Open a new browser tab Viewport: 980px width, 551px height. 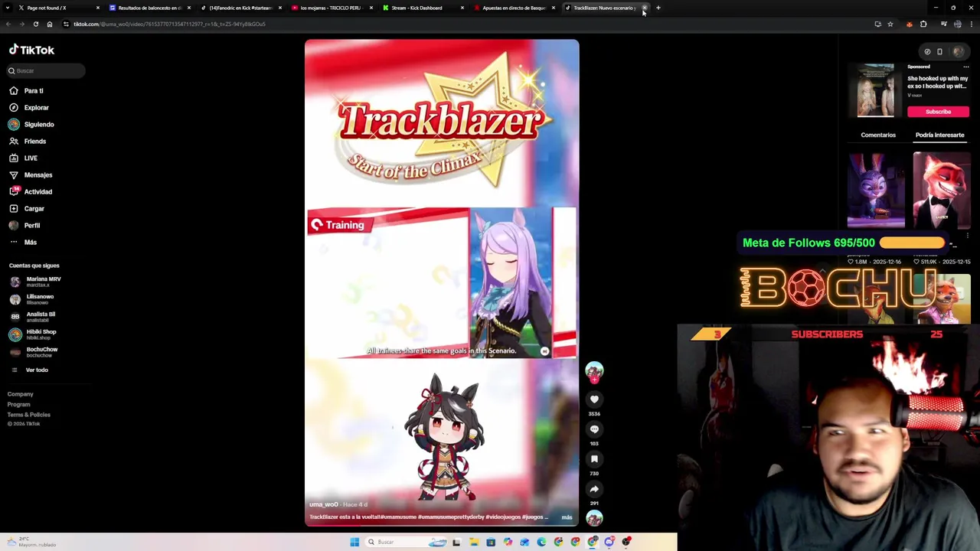point(658,8)
